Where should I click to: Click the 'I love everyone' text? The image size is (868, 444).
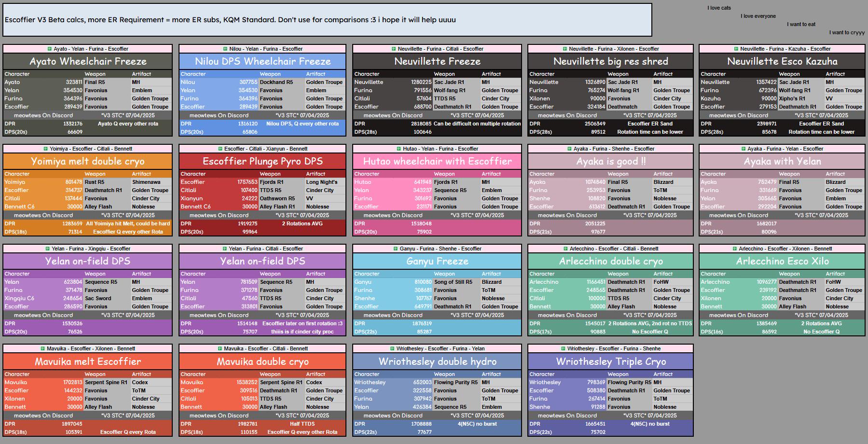(x=758, y=16)
